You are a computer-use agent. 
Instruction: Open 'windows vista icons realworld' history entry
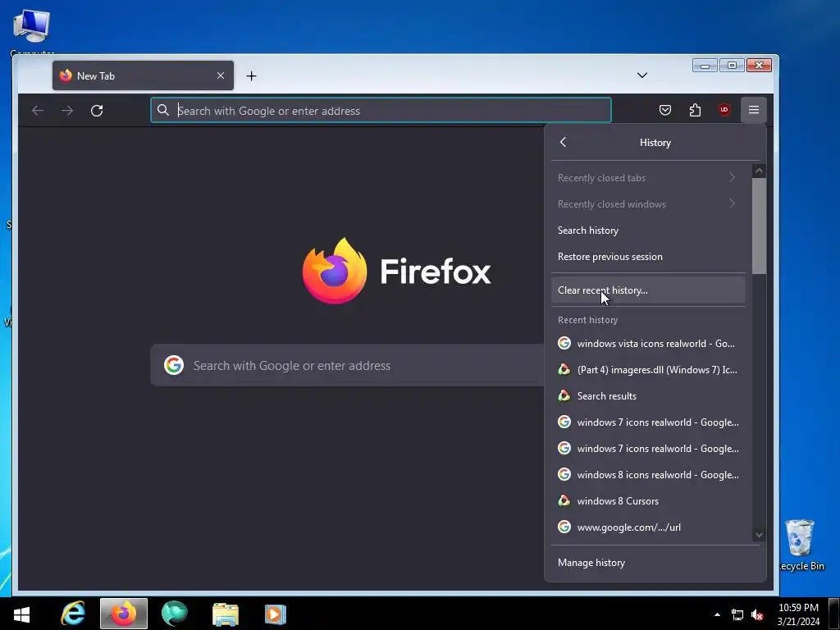pos(648,344)
